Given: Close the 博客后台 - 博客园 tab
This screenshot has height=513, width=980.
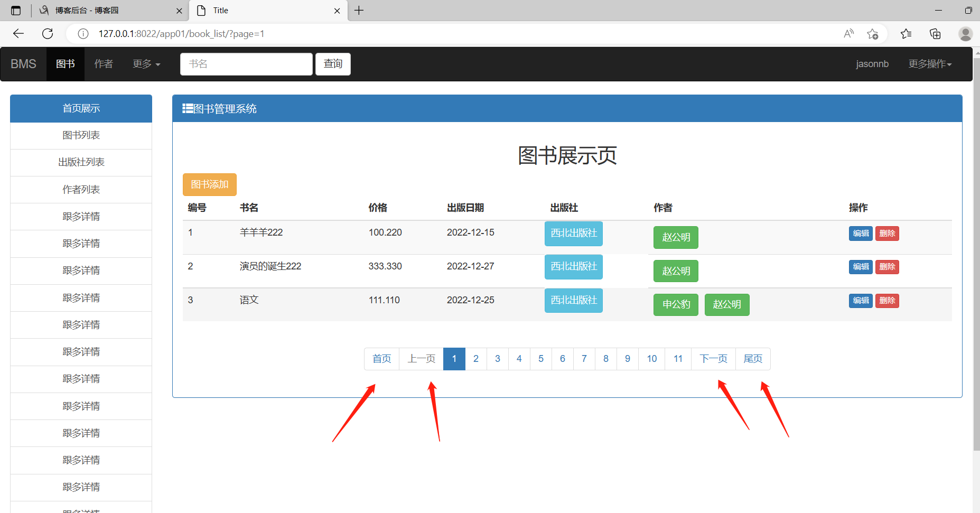Looking at the screenshot, I should pyautogui.click(x=179, y=11).
